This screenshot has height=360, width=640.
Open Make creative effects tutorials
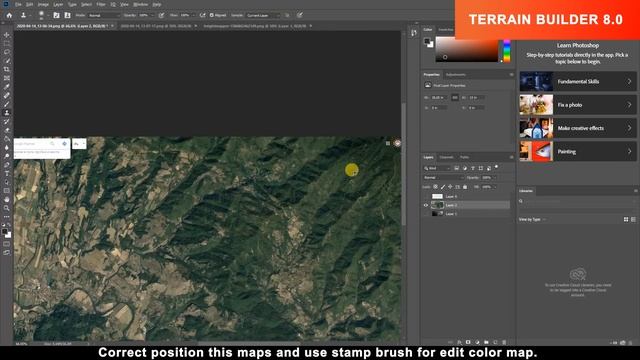point(578,128)
